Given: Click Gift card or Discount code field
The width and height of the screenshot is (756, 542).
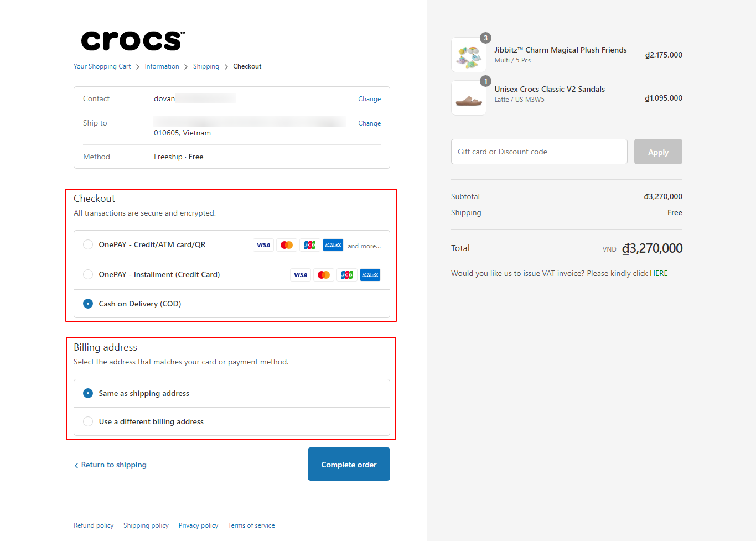Looking at the screenshot, I should click(x=539, y=152).
